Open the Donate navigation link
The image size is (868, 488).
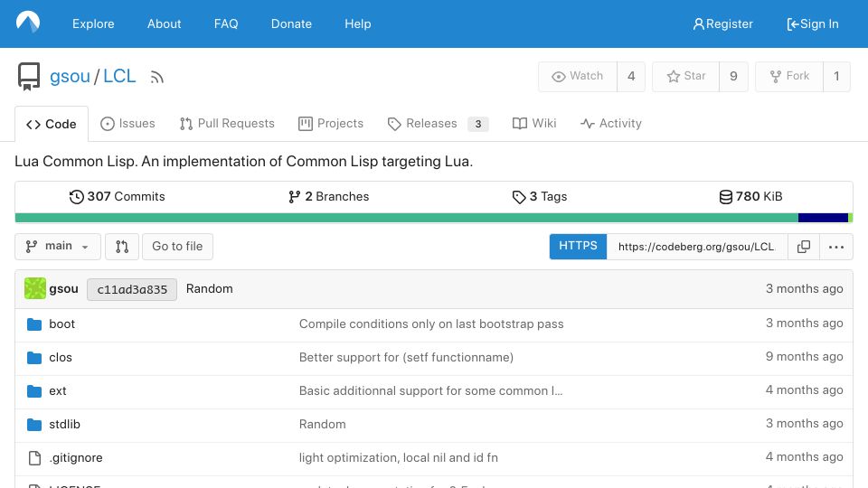[x=291, y=23]
